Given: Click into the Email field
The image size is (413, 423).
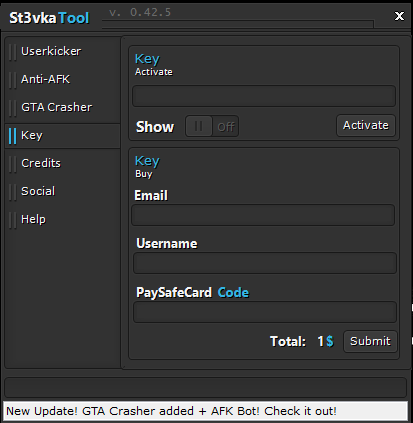Looking at the screenshot, I should tap(263, 215).
